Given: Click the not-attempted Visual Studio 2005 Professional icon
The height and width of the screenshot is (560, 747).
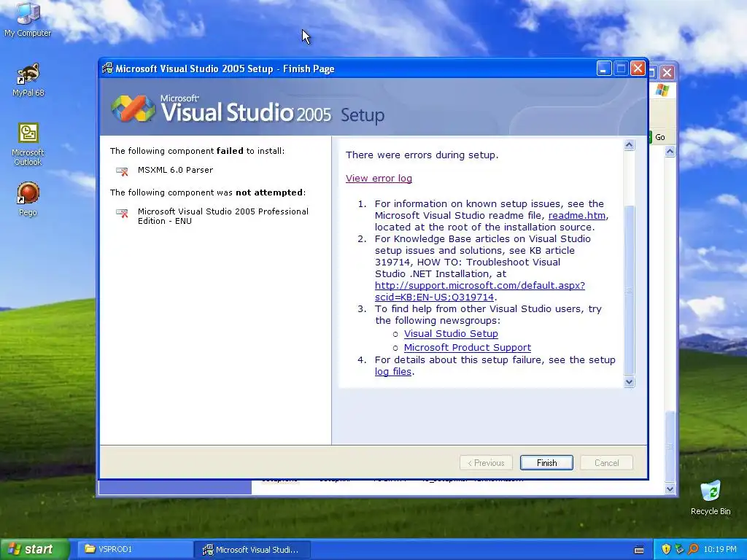Looking at the screenshot, I should coord(122,213).
